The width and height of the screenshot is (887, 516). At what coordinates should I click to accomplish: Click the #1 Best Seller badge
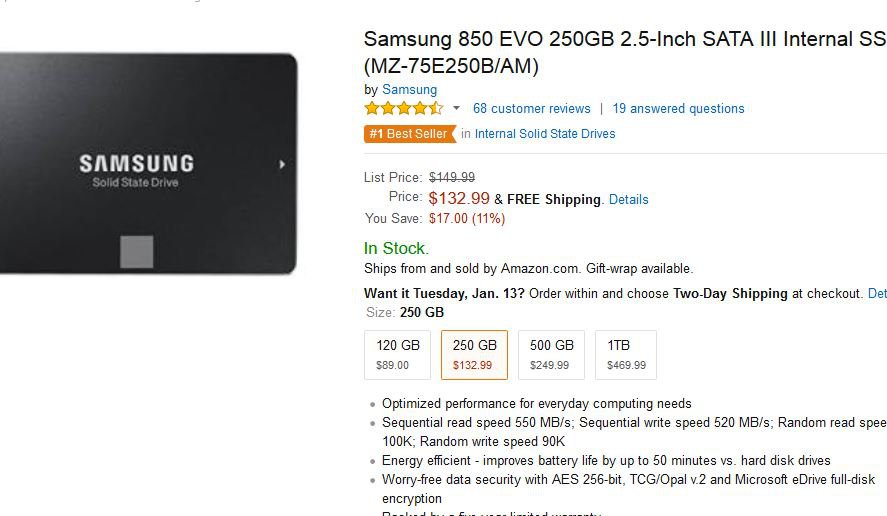[x=410, y=134]
